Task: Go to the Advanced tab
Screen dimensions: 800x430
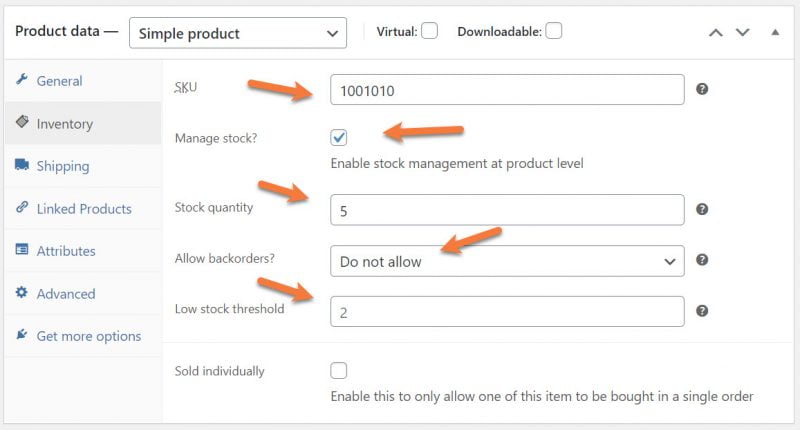Action: point(65,294)
